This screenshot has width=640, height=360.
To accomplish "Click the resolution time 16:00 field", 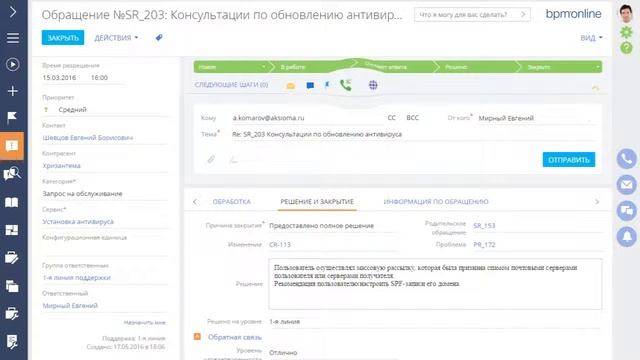I will click(99, 78).
